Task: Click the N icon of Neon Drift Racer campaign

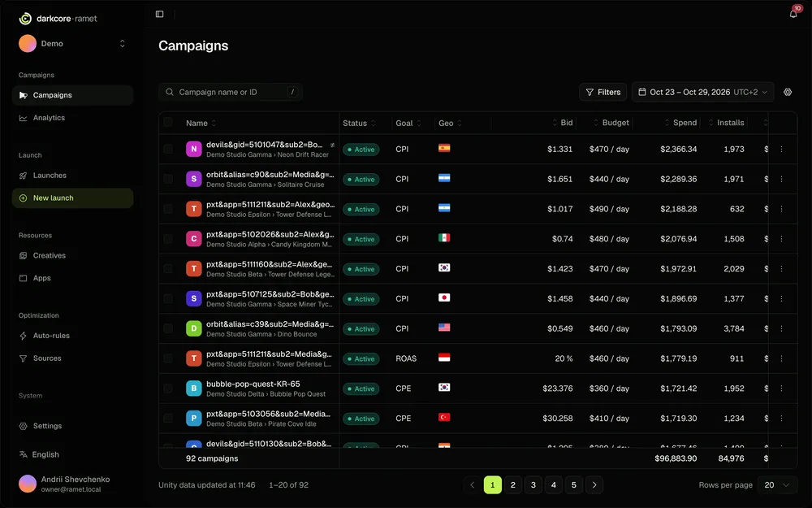Action: tap(194, 150)
